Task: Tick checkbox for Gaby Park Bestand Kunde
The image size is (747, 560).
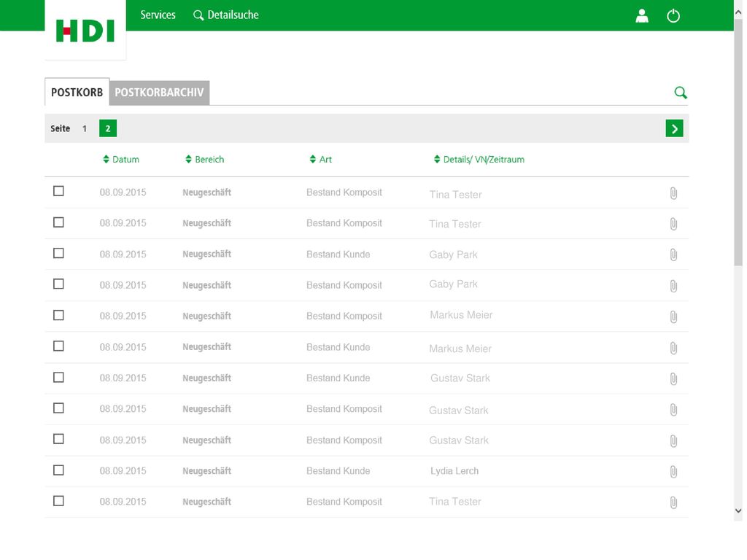Action: [58, 253]
